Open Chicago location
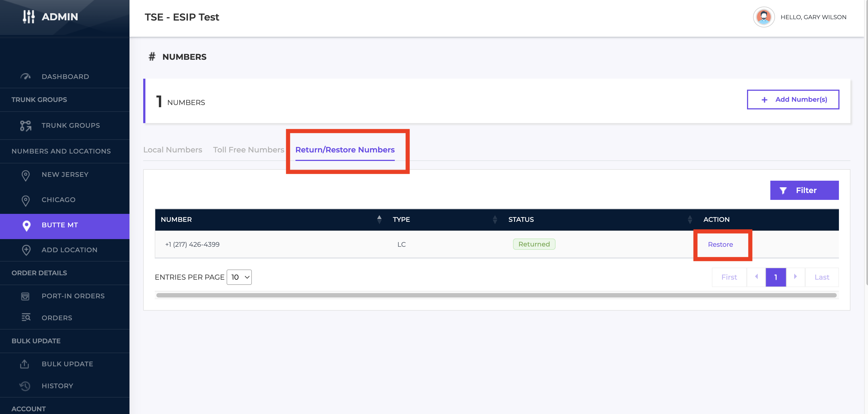Image resolution: width=868 pixels, height=414 pixels. [65, 200]
